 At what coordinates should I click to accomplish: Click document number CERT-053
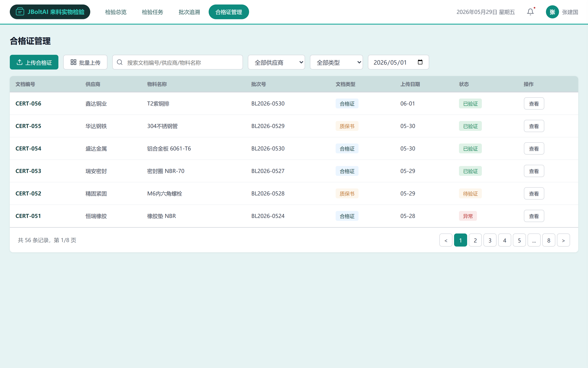[x=28, y=171]
